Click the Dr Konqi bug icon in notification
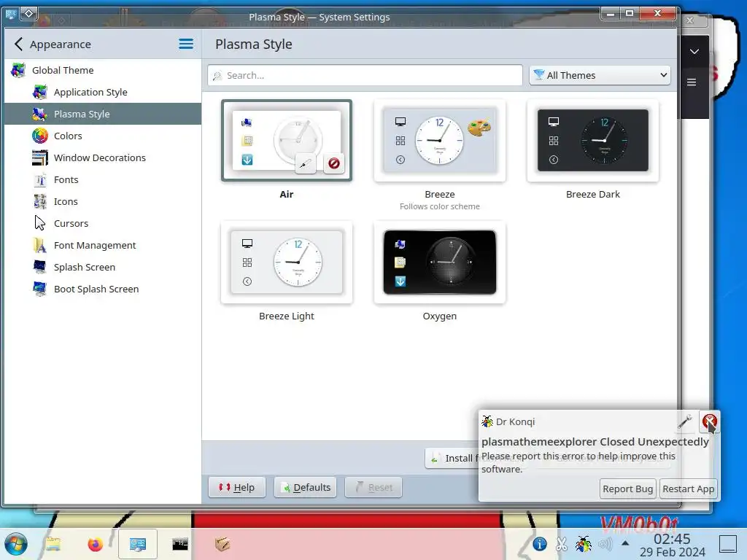This screenshot has height=560, width=747. [487, 421]
